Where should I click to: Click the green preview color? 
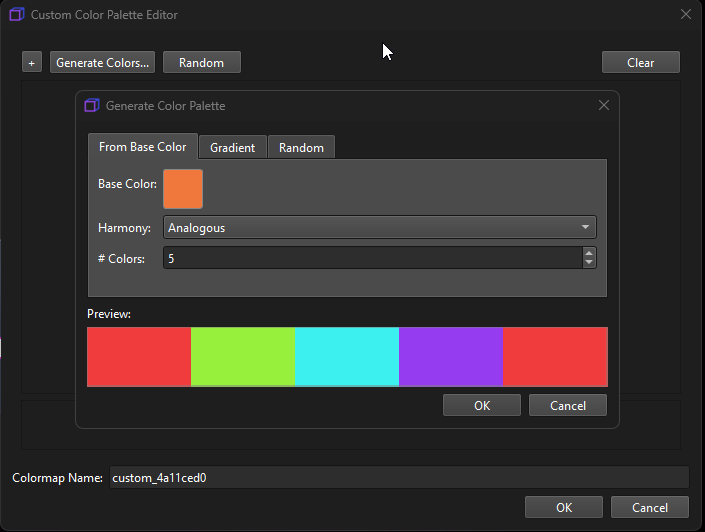pos(243,357)
